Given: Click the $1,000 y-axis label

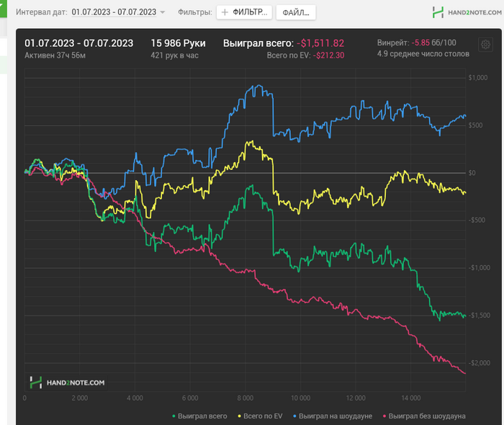Looking at the screenshot, I should click(477, 78).
